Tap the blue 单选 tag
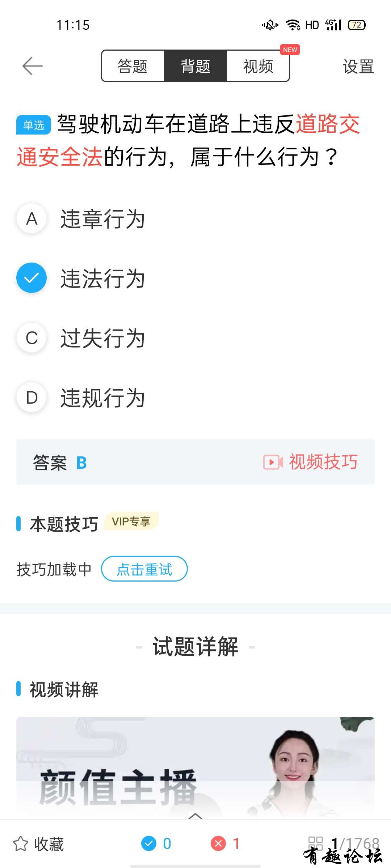Image resolution: width=391 pixels, height=868 pixels. pyautogui.click(x=34, y=125)
